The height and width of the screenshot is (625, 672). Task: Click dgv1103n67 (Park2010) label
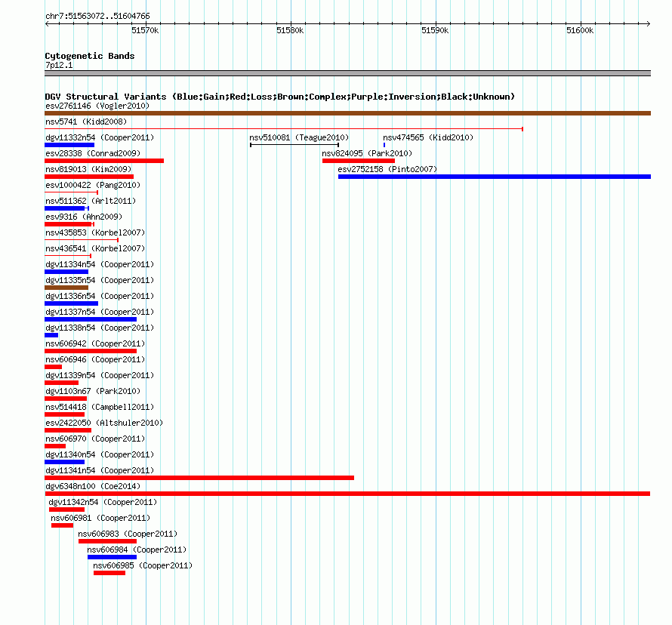93,391
